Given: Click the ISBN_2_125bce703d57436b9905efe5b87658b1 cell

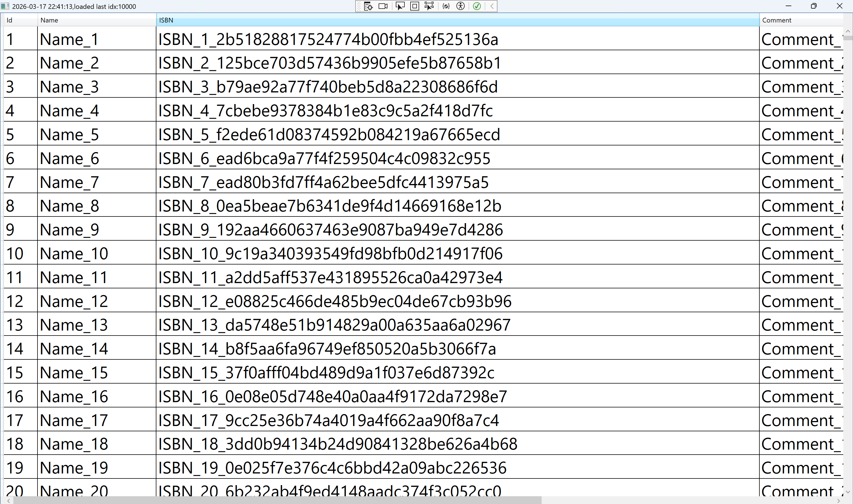Looking at the screenshot, I should [x=458, y=62].
